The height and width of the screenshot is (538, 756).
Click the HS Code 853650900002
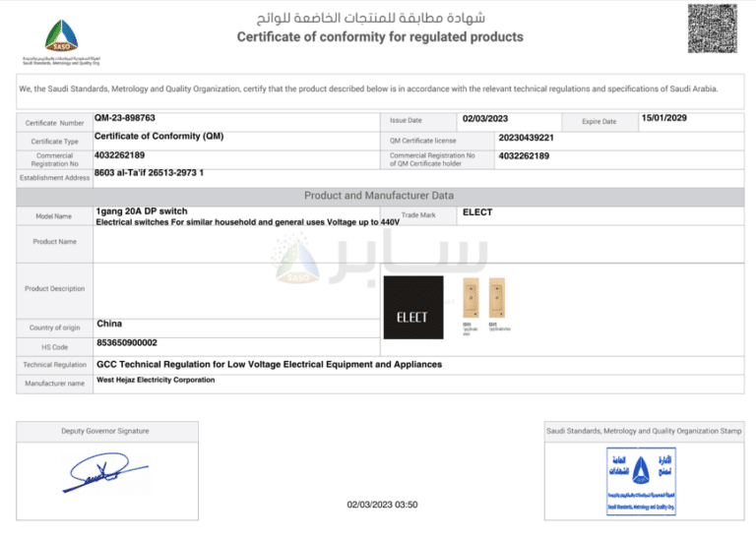click(x=126, y=342)
